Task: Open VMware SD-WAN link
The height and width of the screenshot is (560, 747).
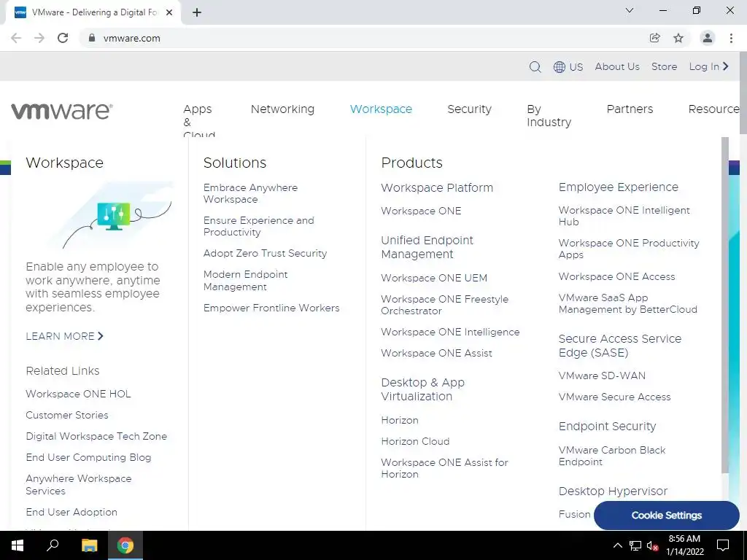Action: tap(602, 376)
